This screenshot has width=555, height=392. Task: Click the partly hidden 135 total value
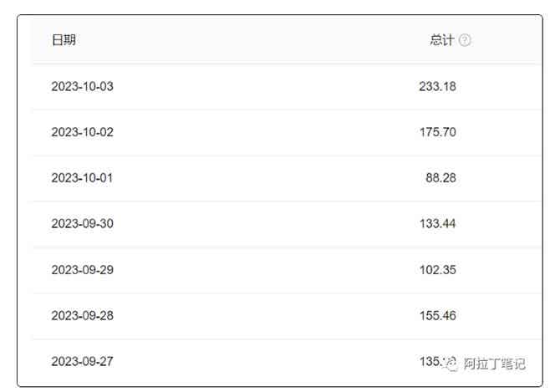point(430,361)
